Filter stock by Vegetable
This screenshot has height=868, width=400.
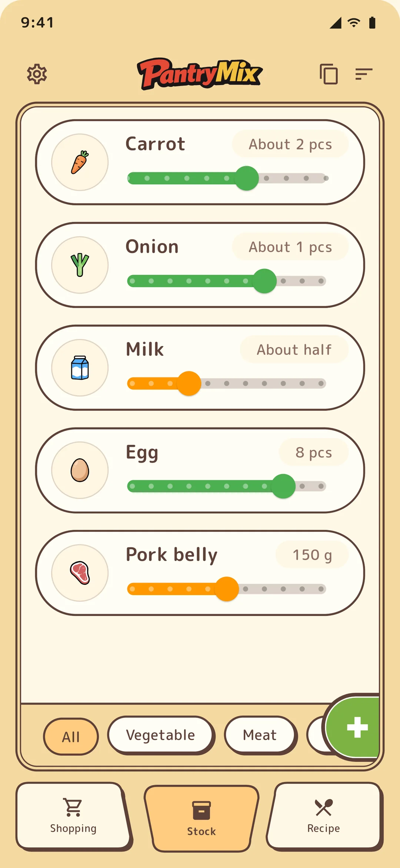pyautogui.click(x=161, y=735)
